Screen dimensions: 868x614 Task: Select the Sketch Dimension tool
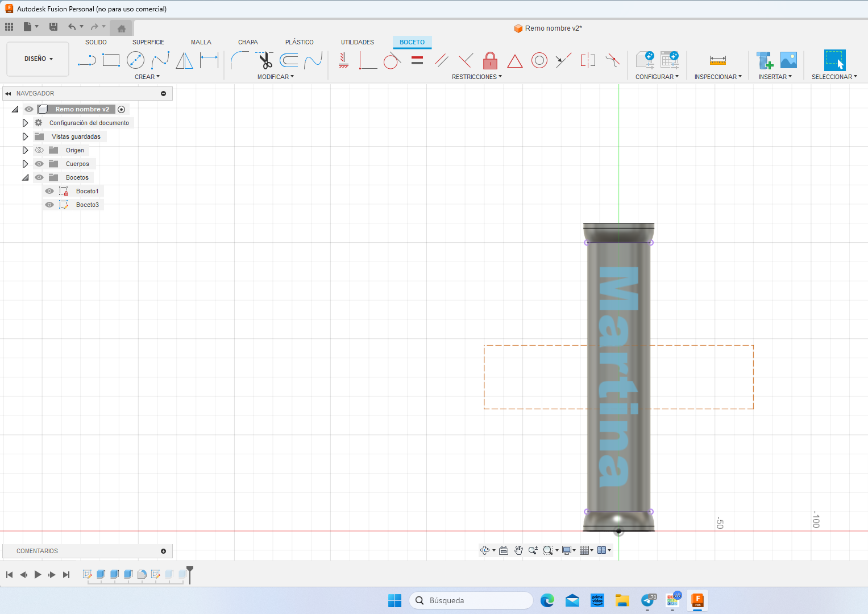point(209,60)
